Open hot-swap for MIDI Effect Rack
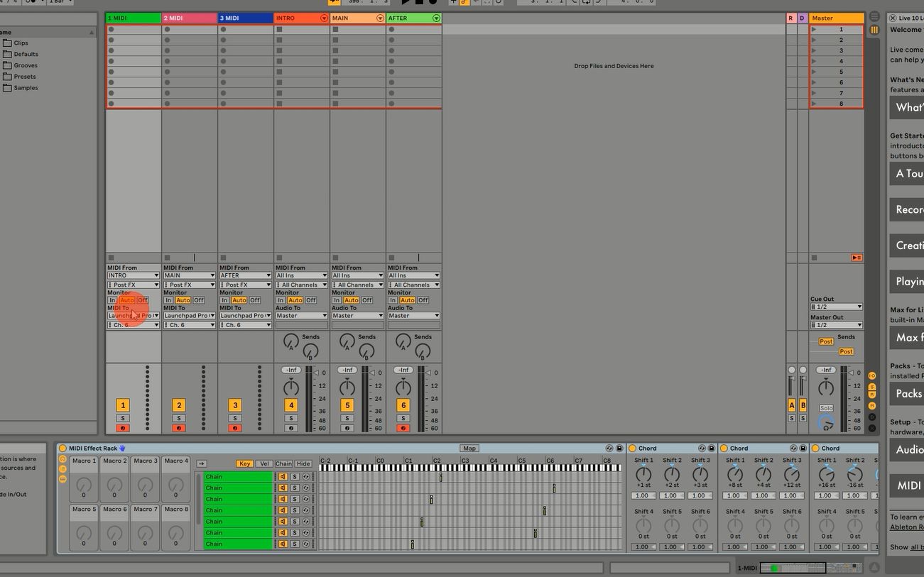 tap(609, 449)
